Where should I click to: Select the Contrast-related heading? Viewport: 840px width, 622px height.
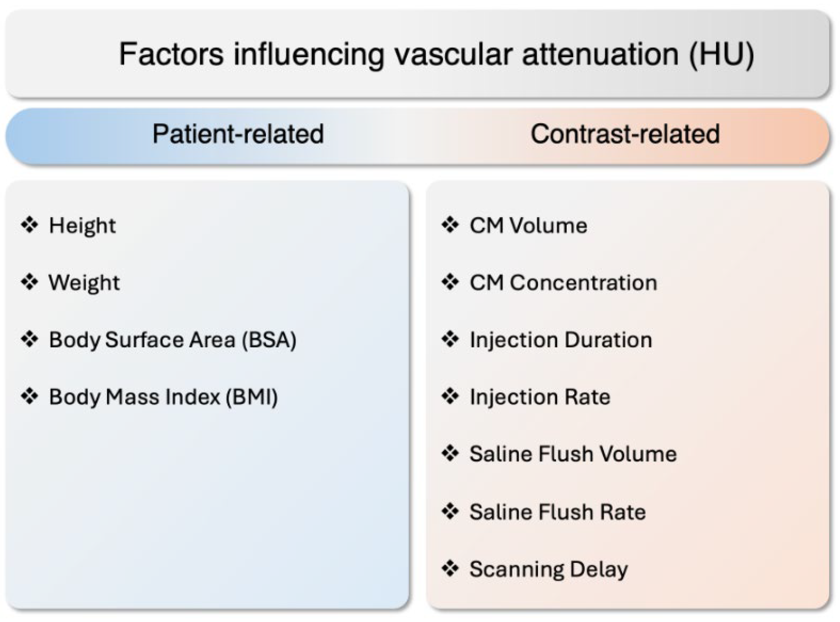(x=625, y=134)
